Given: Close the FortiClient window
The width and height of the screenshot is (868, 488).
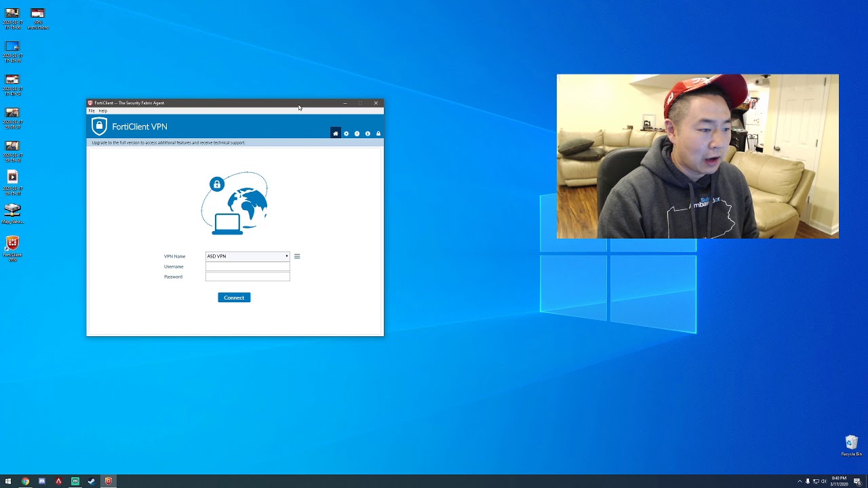Looking at the screenshot, I should (x=376, y=103).
